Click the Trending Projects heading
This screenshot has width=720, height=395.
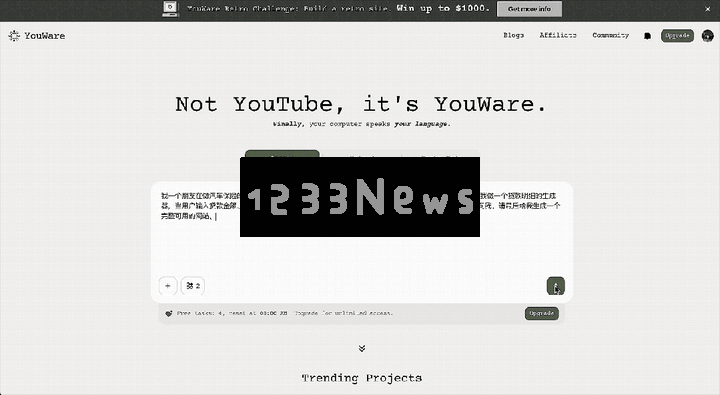pyautogui.click(x=362, y=378)
